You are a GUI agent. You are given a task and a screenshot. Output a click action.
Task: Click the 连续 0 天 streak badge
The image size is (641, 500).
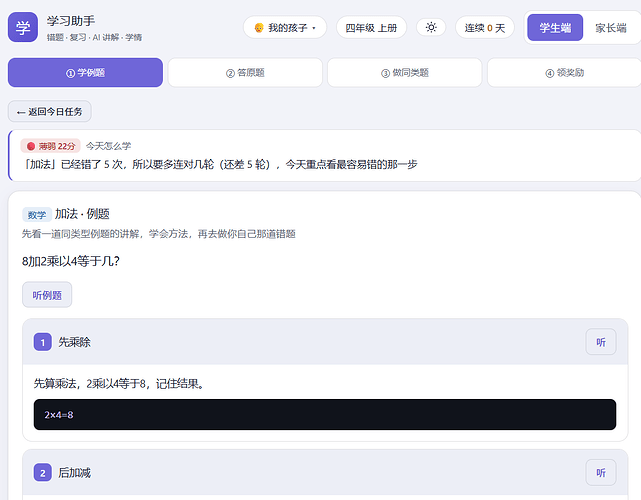pos(485,27)
